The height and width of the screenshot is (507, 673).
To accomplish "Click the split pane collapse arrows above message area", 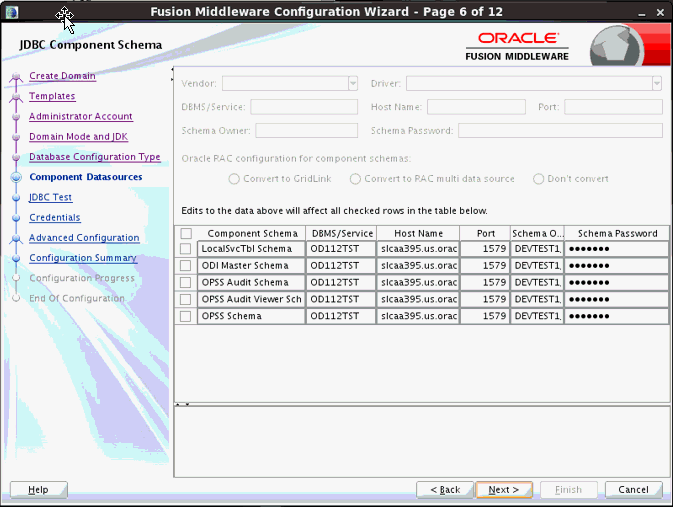I will [x=182, y=404].
